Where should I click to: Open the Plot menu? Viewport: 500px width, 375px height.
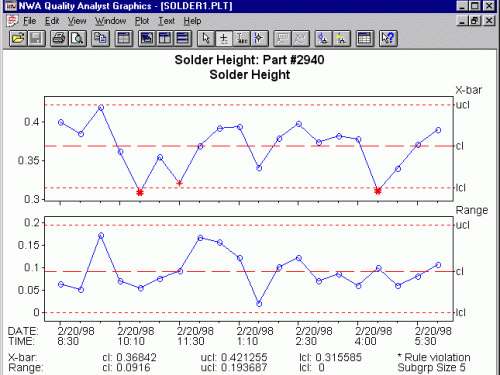click(142, 21)
